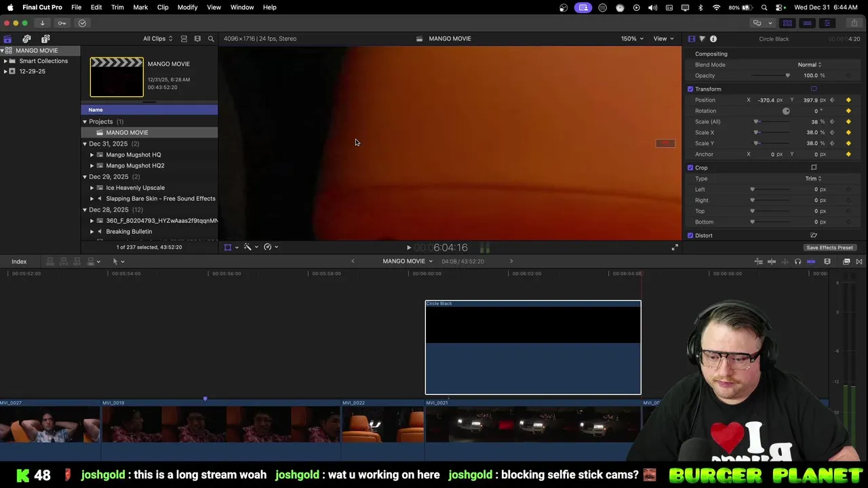This screenshot has height=488, width=868.
Task: Open the Titles and Generators sidebar
Action: point(45,39)
